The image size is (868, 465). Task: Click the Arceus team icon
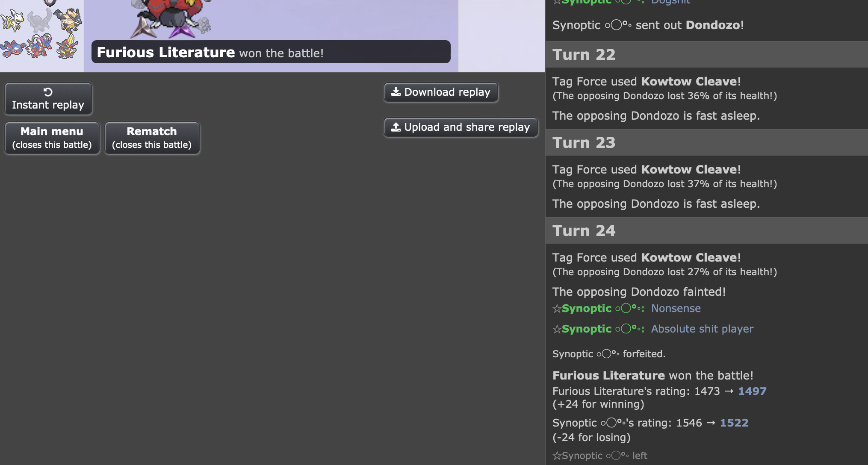12,21
